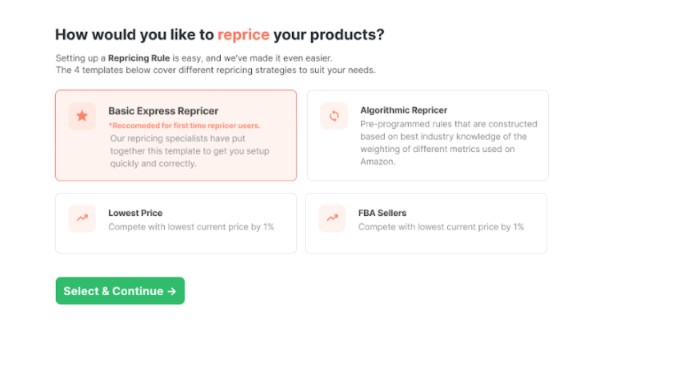Choose the FBA Sellers template card
The height and width of the screenshot is (367, 676).
(x=426, y=223)
